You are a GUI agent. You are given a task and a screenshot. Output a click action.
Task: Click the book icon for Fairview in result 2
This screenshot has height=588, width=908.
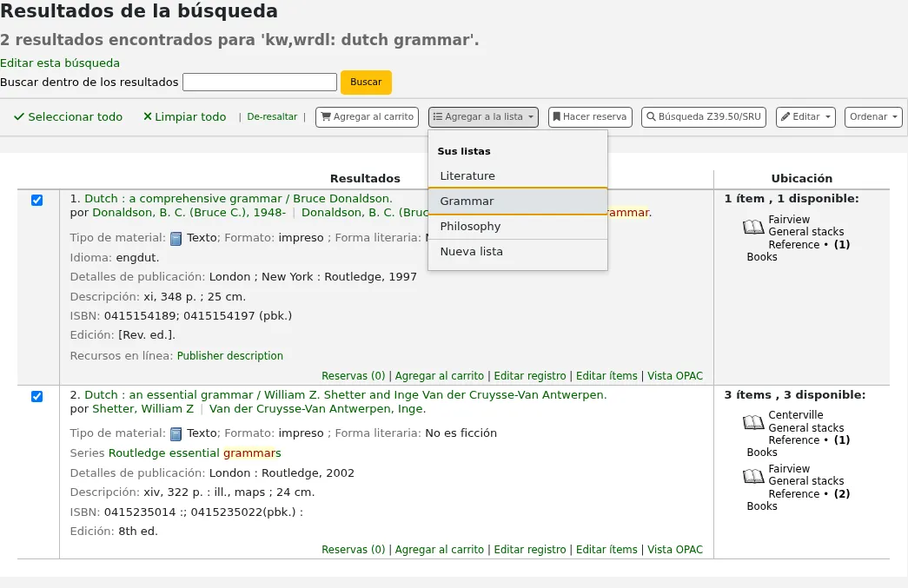753,476
